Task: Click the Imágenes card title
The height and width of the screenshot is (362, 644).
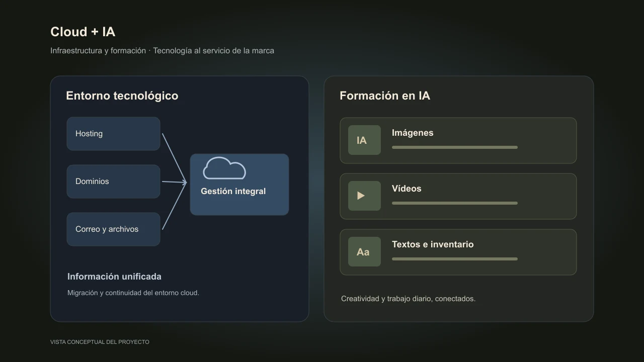Action: (413, 133)
